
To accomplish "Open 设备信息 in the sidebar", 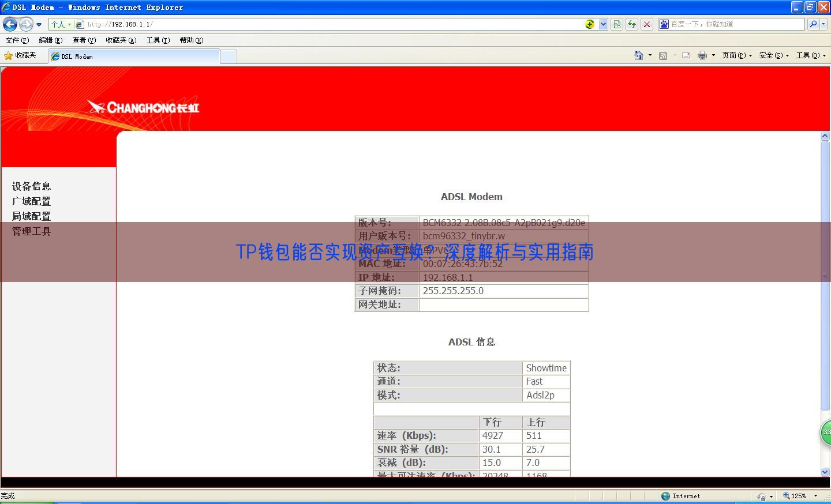I will tap(31, 186).
